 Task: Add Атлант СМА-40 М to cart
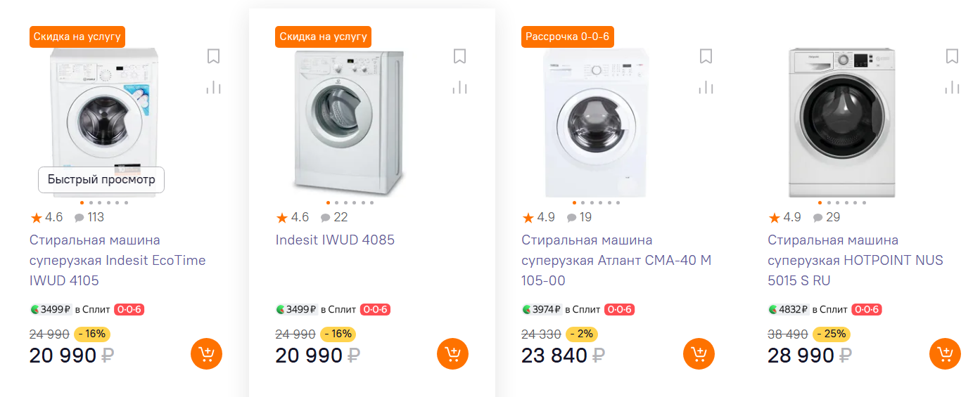pyautogui.click(x=699, y=353)
